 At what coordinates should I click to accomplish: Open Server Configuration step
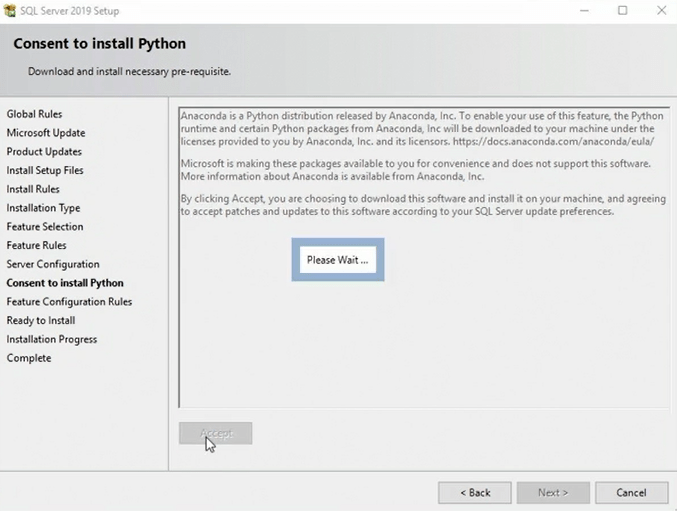click(53, 264)
